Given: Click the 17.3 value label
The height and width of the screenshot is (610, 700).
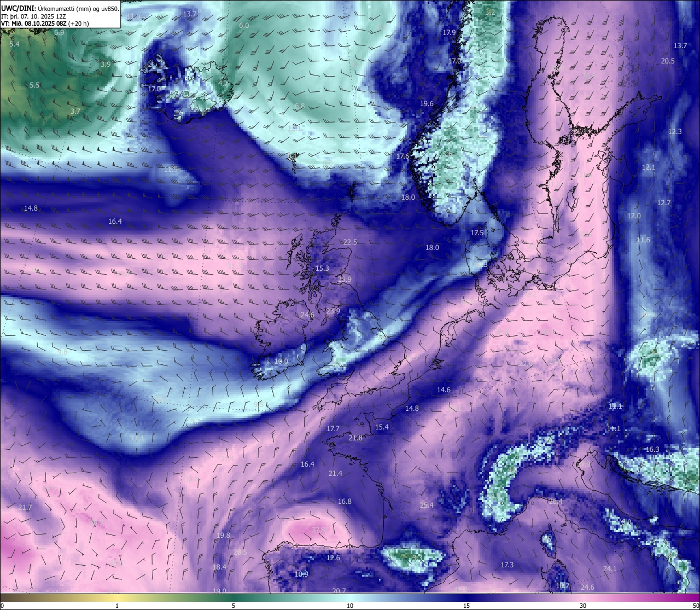Looking at the screenshot, I should pos(507,565).
